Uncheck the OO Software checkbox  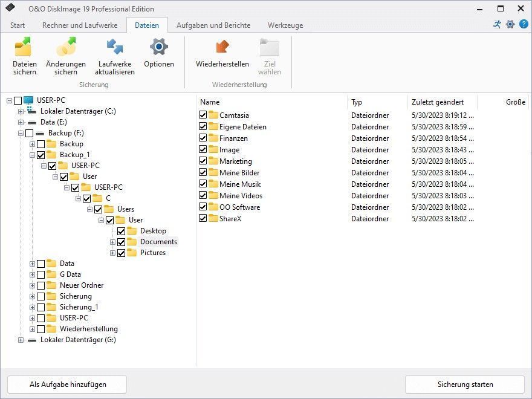point(203,207)
